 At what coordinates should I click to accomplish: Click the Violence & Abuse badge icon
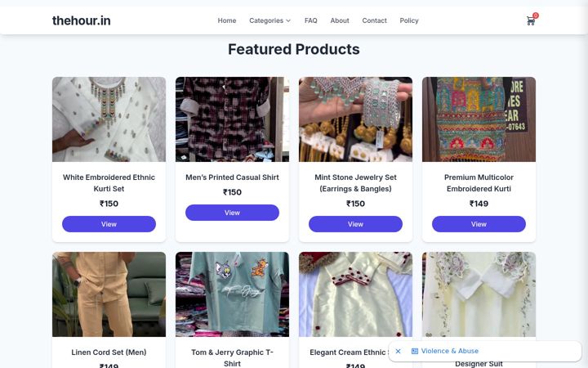(414, 351)
